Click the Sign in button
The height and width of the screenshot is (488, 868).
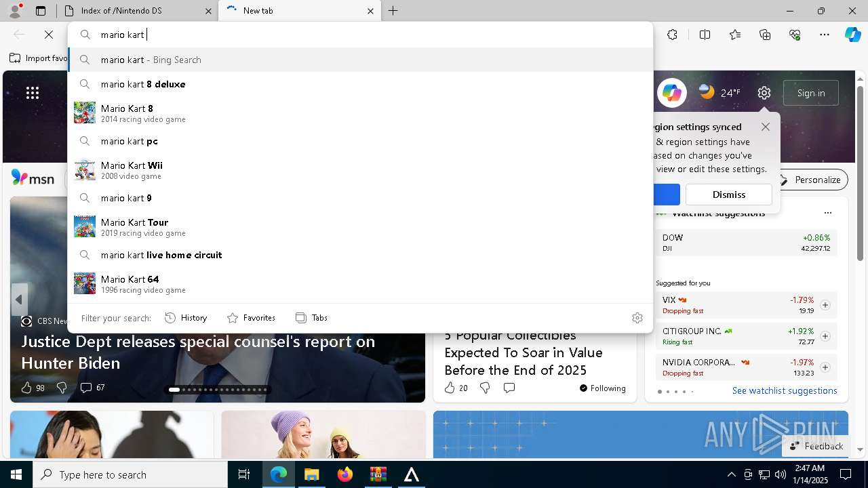[x=811, y=93]
